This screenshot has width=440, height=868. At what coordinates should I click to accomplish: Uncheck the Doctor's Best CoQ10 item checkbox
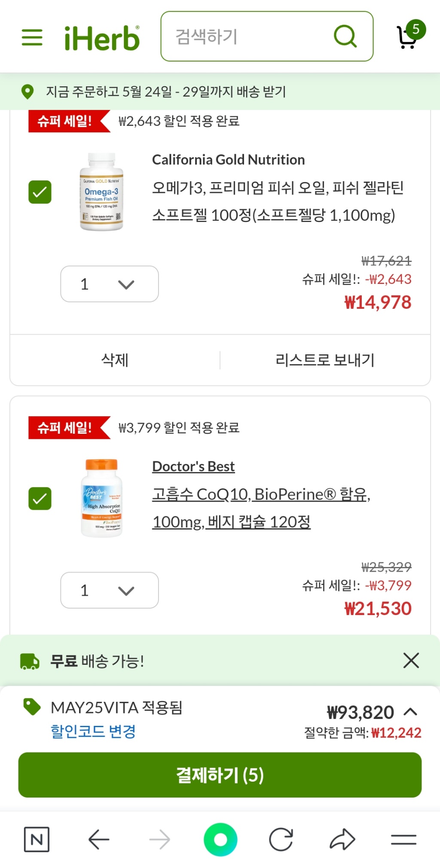[x=40, y=499]
